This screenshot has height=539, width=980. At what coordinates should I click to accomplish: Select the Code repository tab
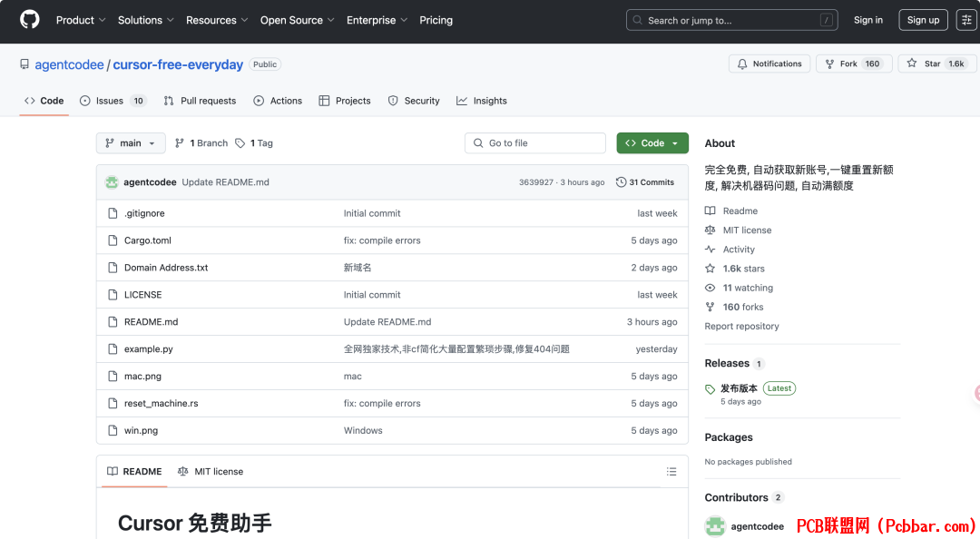[x=44, y=101]
